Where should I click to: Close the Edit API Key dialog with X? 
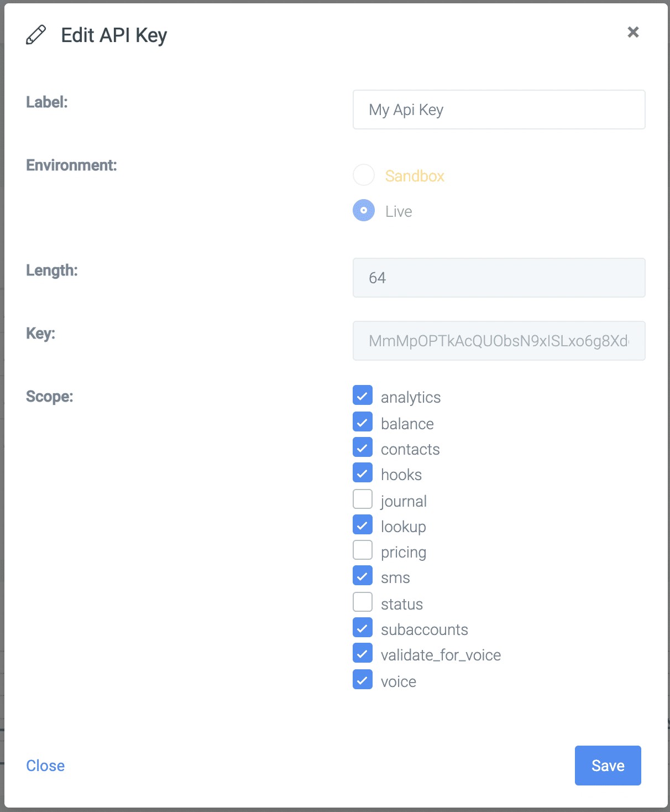633,32
